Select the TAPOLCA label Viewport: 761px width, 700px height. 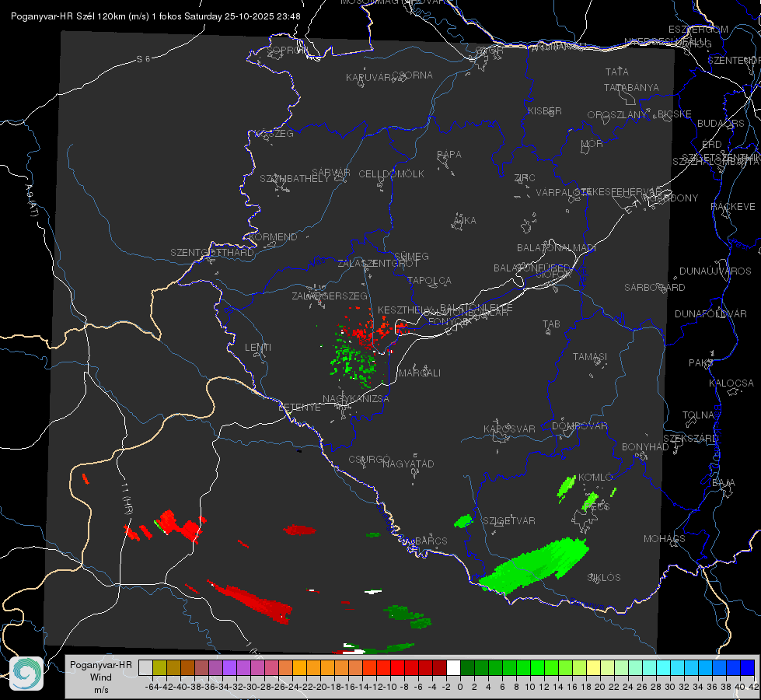pyautogui.click(x=430, y=280)
